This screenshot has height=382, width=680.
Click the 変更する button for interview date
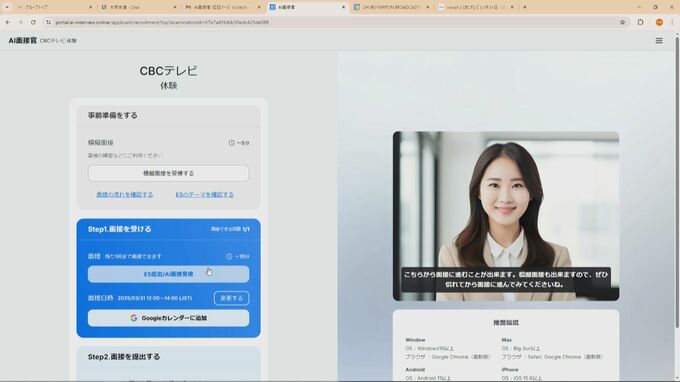tap(231, 298)
